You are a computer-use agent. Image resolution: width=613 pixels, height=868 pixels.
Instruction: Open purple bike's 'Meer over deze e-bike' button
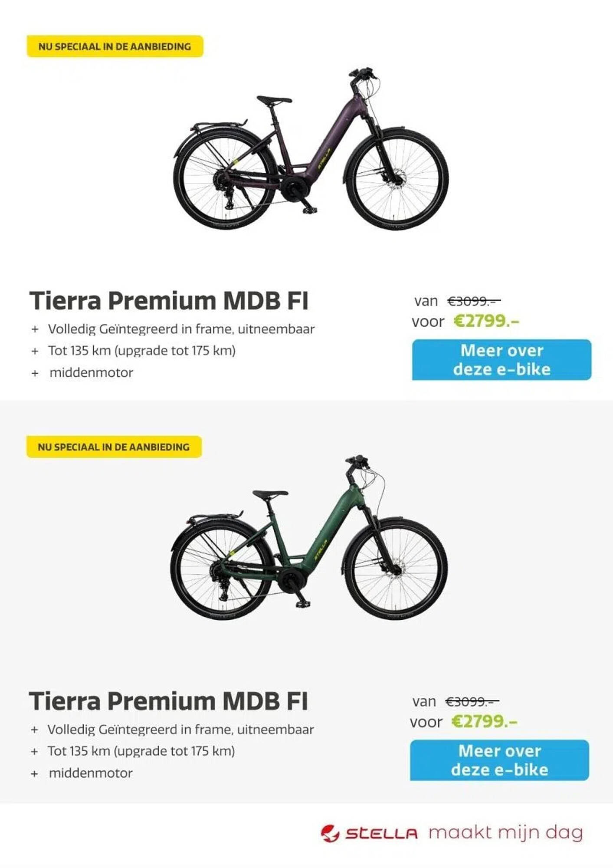(x=502, y=360)
